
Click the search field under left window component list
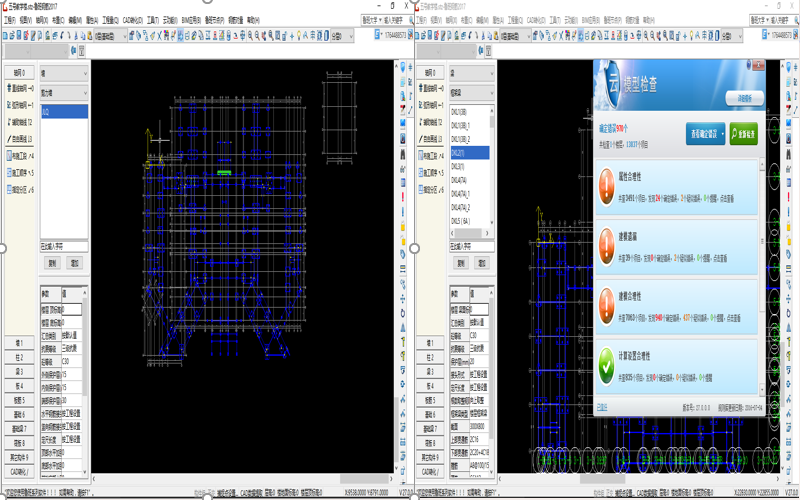pyautogui.click(x=64, y=247)
